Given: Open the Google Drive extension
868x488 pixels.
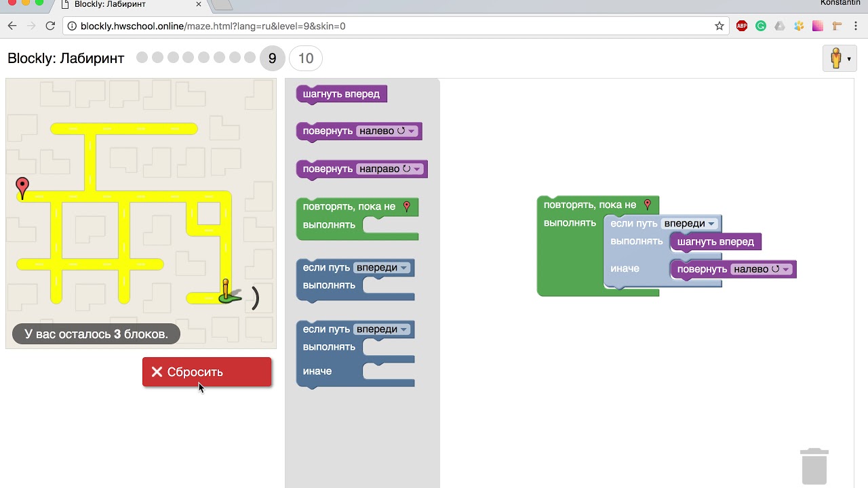Looking at the screenshot, I should (x=780, y=26).
